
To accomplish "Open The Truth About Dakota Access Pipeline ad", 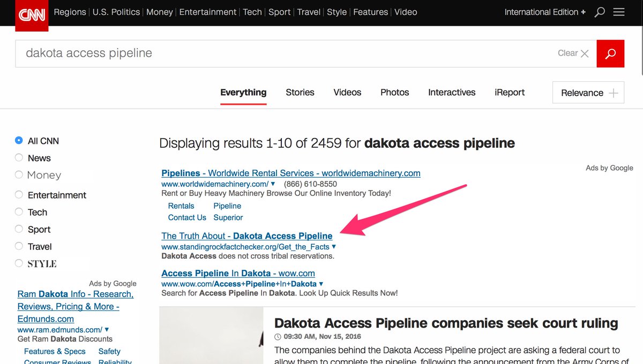I will click(247, 236).
